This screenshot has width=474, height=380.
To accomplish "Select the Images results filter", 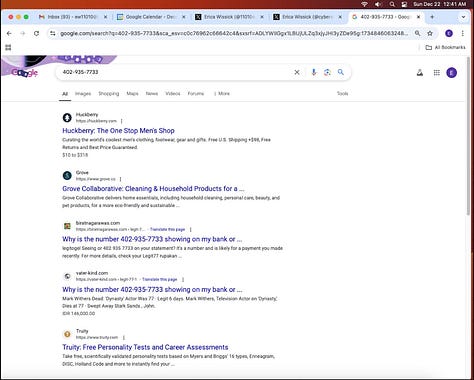I will click(x=83, y=94).
